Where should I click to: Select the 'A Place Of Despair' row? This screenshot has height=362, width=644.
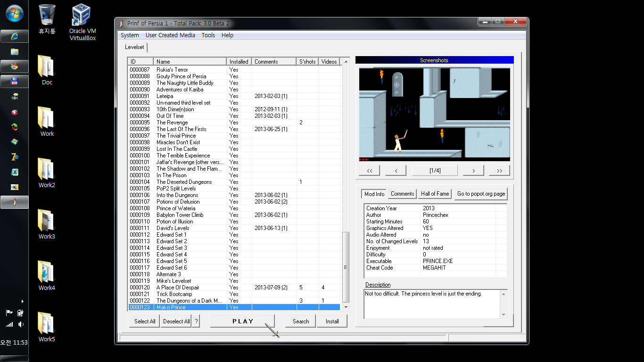coord(234,288)
